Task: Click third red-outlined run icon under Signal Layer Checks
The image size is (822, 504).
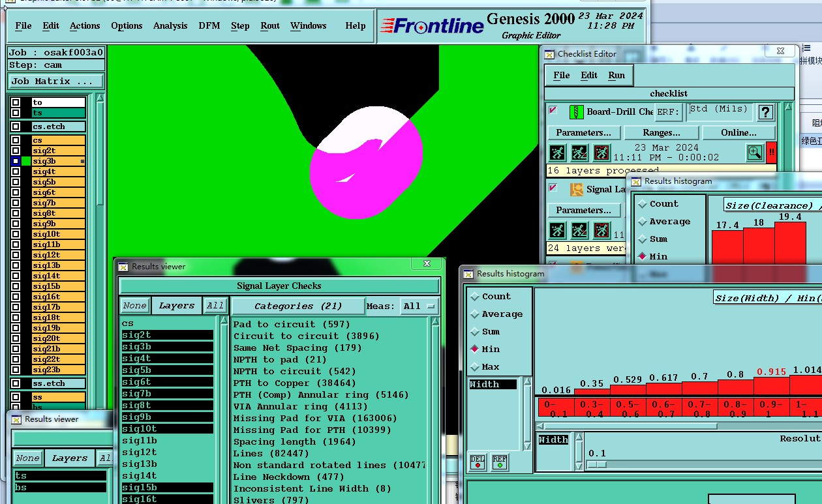Action: click(x=601, y=230)
